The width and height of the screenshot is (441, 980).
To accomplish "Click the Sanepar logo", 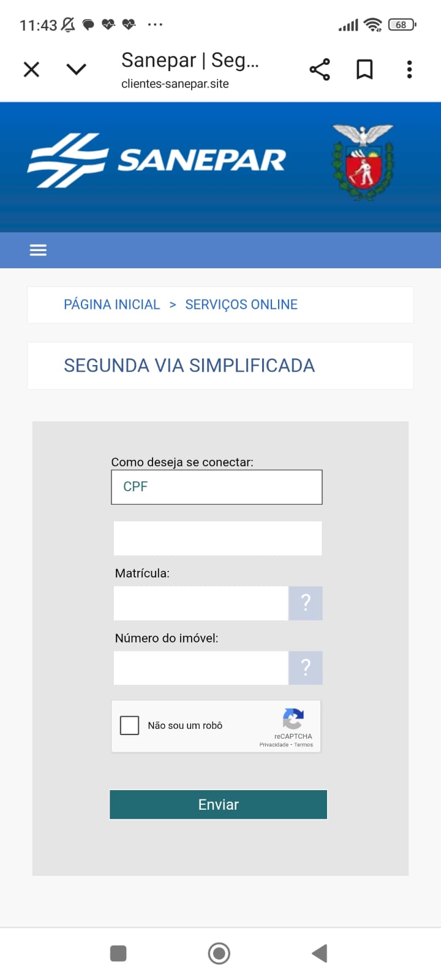I will click(157, 160).
